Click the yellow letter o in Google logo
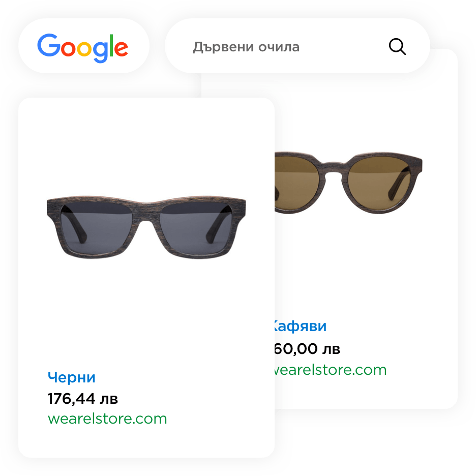476x476 pixels. [x=84, y=49]
